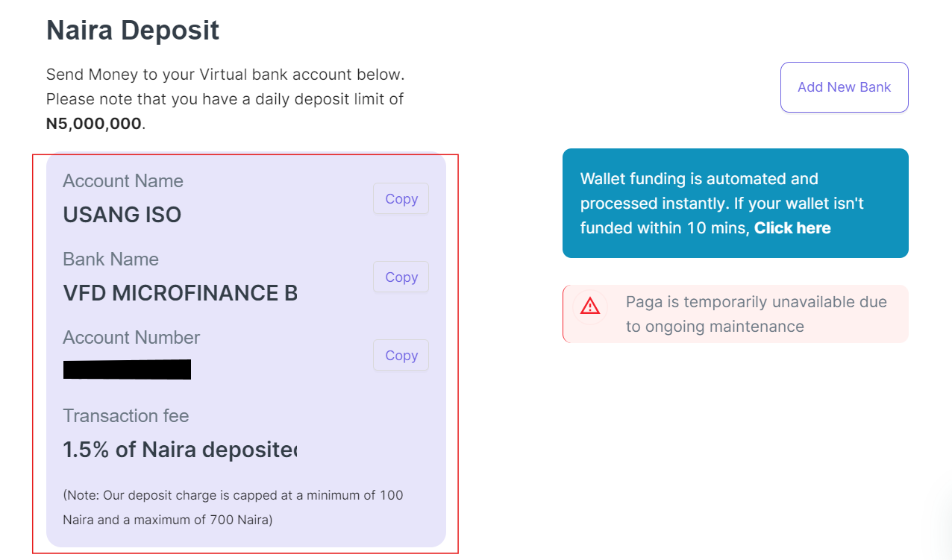Click the 'Click here' wallet funding link
Viewport: 952px width, 560px height.
pyautogui.click(x=792, y=227)
